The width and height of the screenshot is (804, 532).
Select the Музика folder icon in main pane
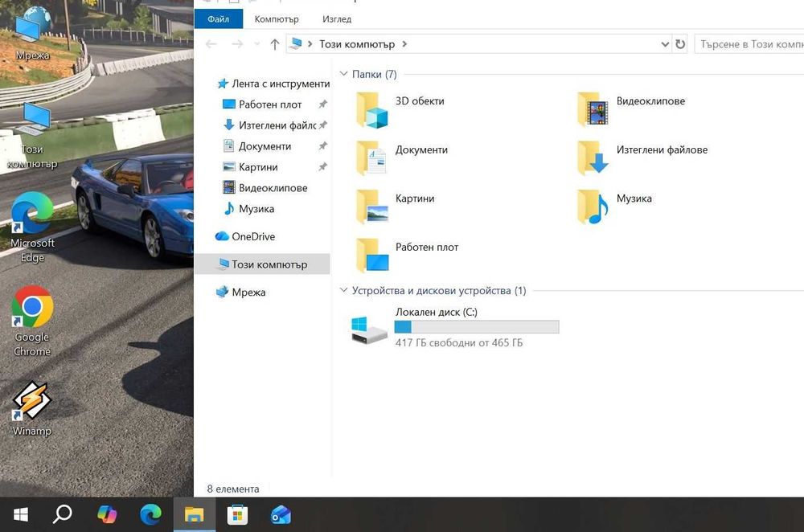tap(593, 207)
